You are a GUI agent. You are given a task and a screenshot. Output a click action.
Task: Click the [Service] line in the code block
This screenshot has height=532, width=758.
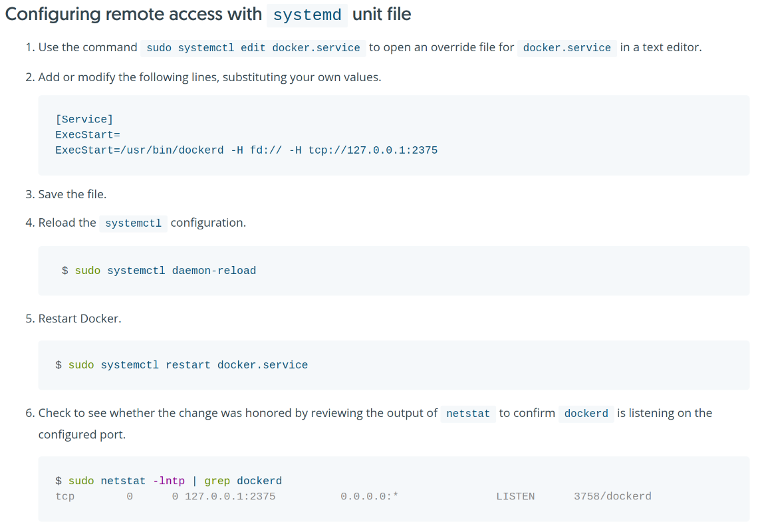point(84,119)
